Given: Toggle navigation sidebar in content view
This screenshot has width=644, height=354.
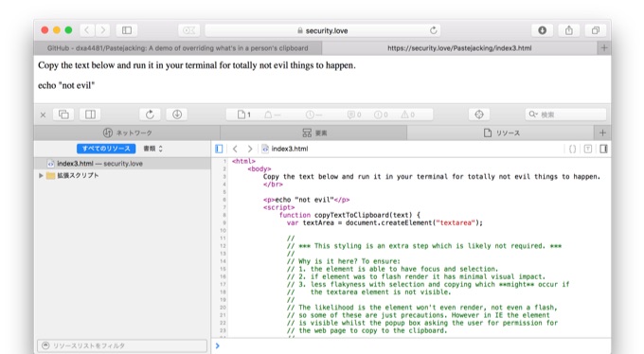Looking at the screenshot, I should (219, 149).
